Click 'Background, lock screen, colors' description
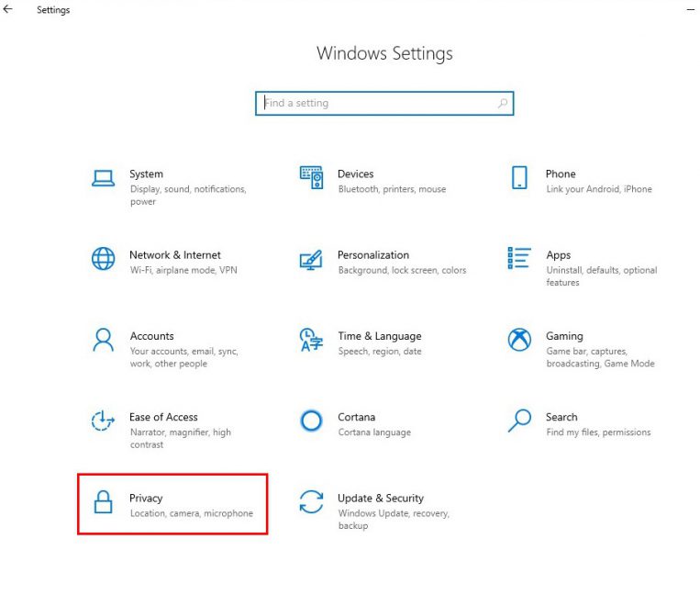This screenshot has height=606, width=700. [402, 270]
